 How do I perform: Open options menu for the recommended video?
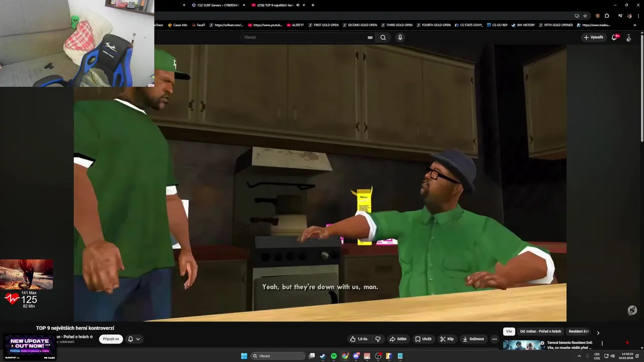coord(602,343)
